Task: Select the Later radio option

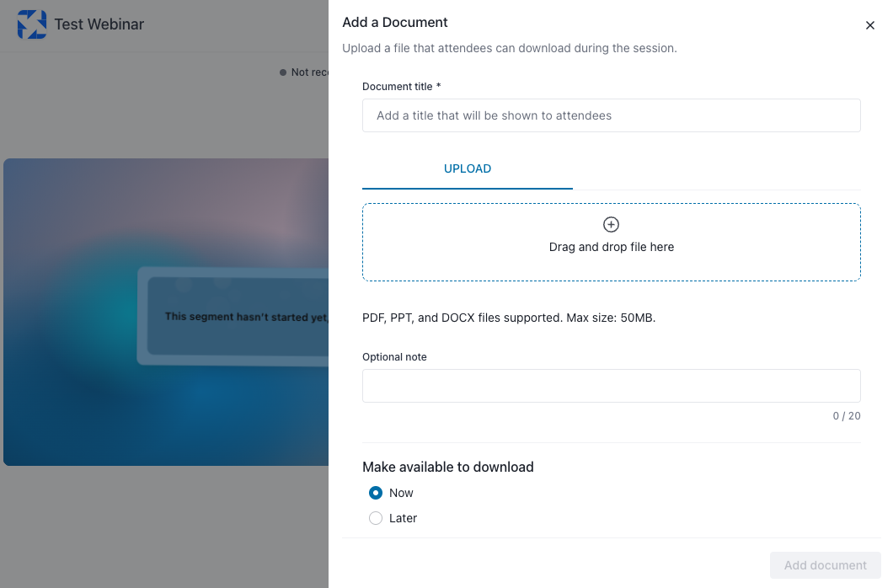Action: 375,518
